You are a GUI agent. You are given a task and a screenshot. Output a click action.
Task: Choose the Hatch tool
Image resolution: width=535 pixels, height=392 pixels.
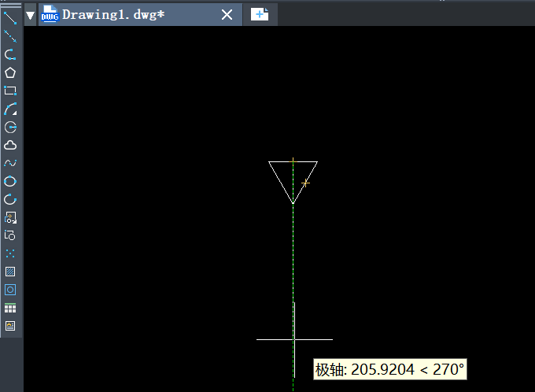click(10, 272)
